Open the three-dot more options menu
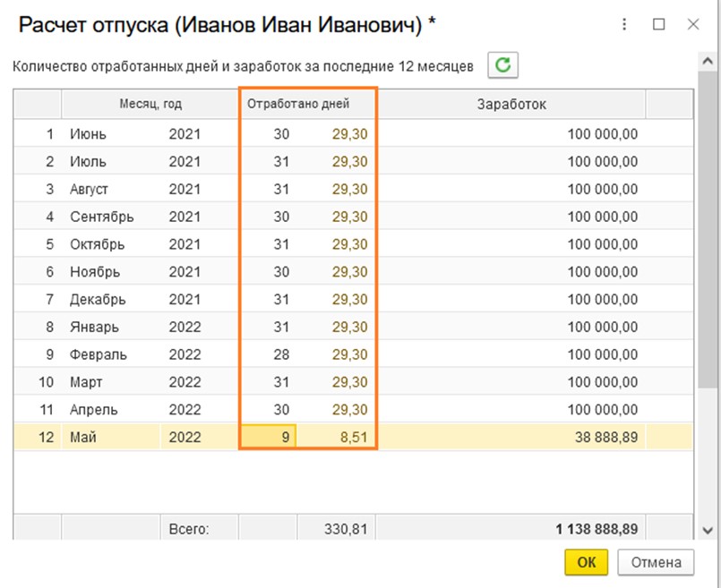 pos(624,24)
